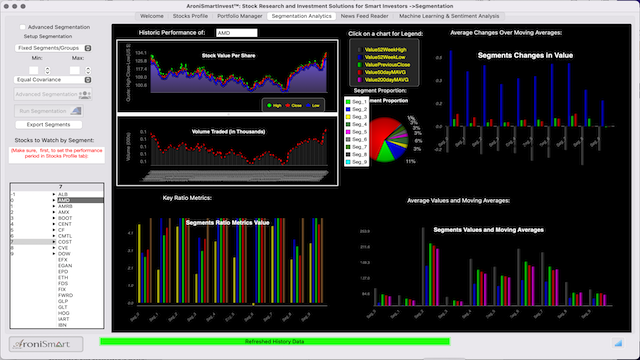The width and height of the screenshot is (640, 360).
Task: Click the blue chart icon in status bar
Action: (x=618, y=343)
